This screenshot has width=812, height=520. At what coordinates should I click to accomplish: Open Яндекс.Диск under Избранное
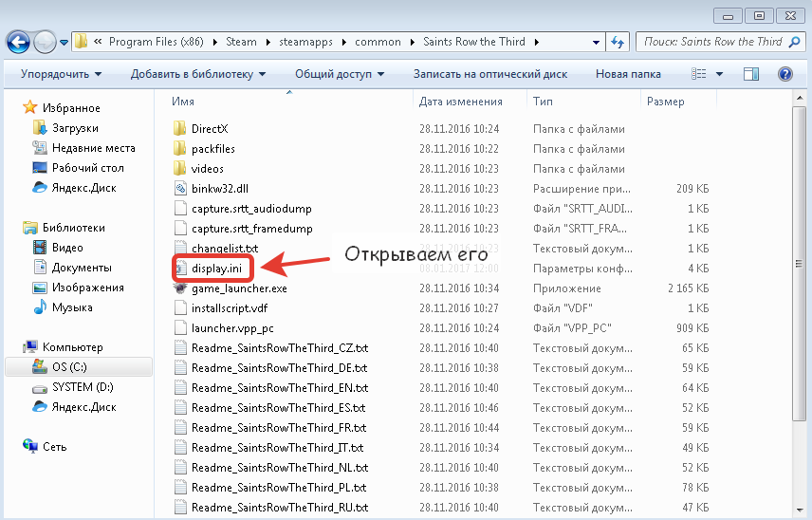pos(74,188)
